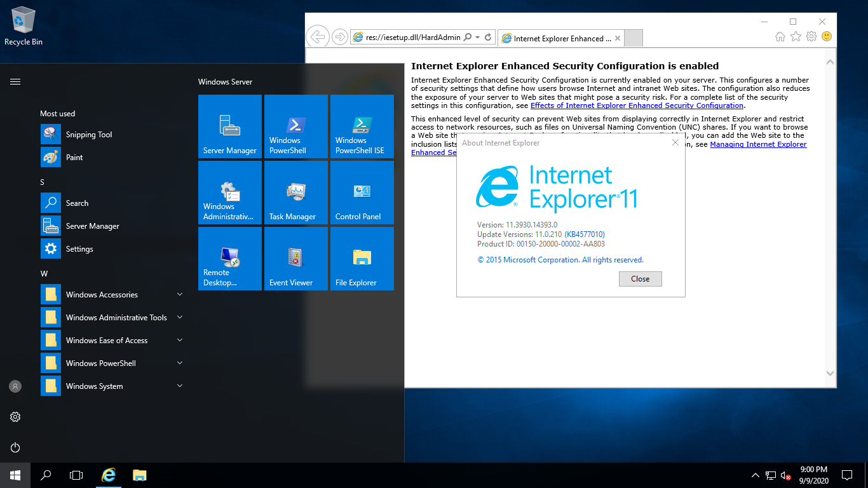Open IE Favorites star icon
The height and width of the screenshot is (488, 868).
pos(796,37)
